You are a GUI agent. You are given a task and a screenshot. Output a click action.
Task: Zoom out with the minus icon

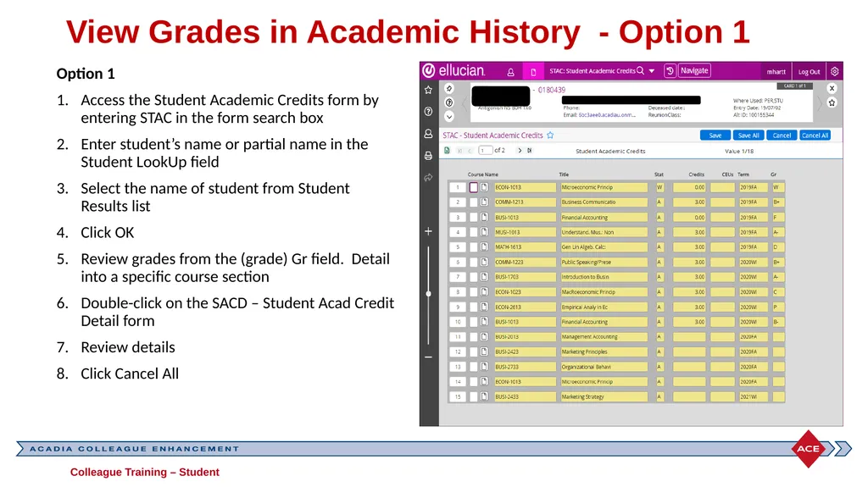[428, 357]
